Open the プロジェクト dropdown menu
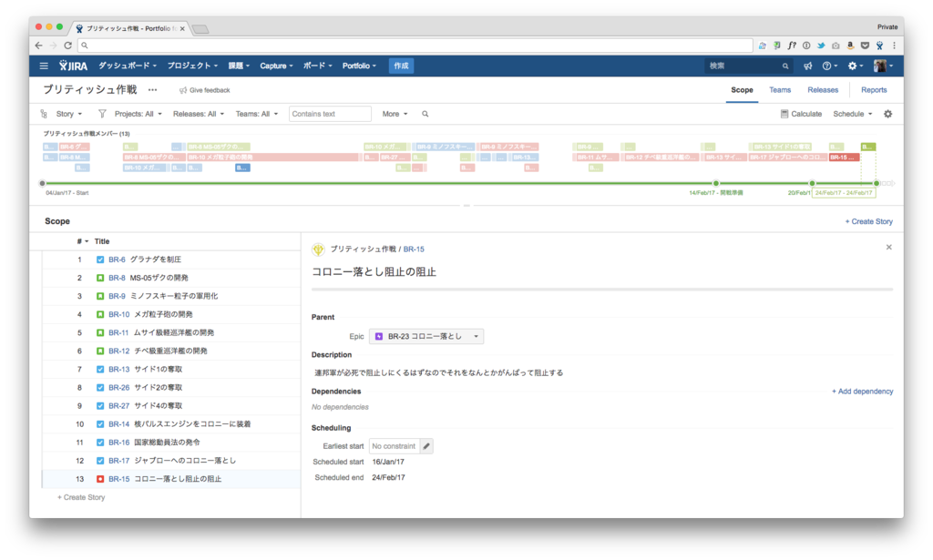Screen dimensions: 933x560 [192, 66]
